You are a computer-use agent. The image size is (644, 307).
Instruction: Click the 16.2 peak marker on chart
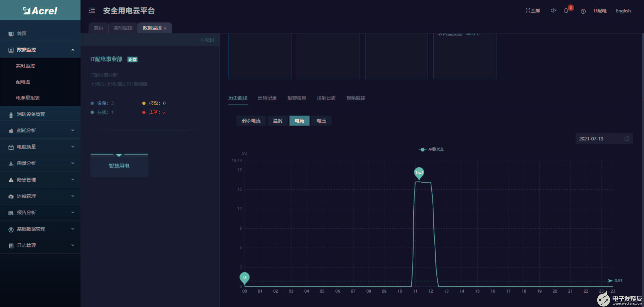click(x=419, y=173)
